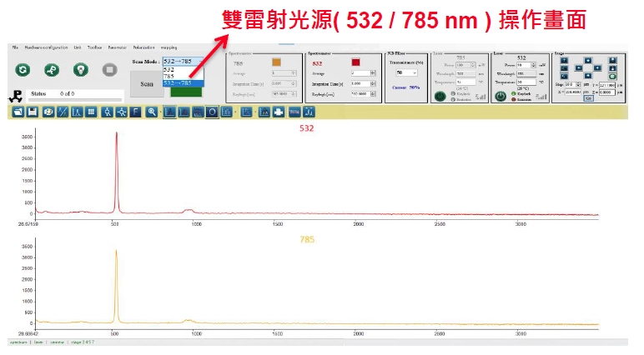This screenshot has height=355, width=644.
Task: Click the Go button in Stage panel
Action: tap(587, 98)
